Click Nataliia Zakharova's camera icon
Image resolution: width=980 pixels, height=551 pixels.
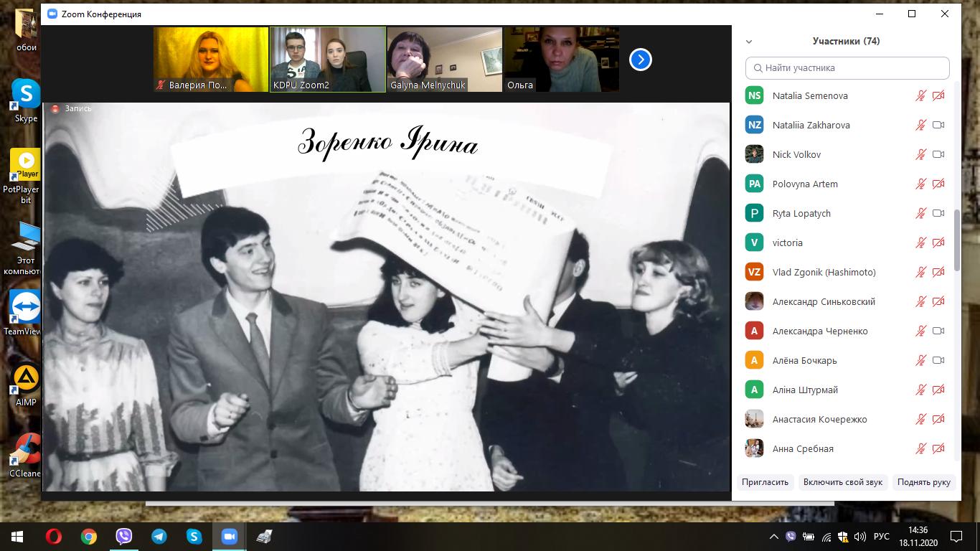click(x=938, y=125)
